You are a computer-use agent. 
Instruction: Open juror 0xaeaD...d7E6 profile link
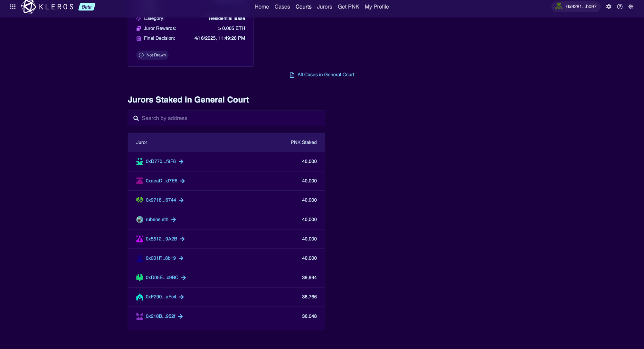click(x=161, y=181)
